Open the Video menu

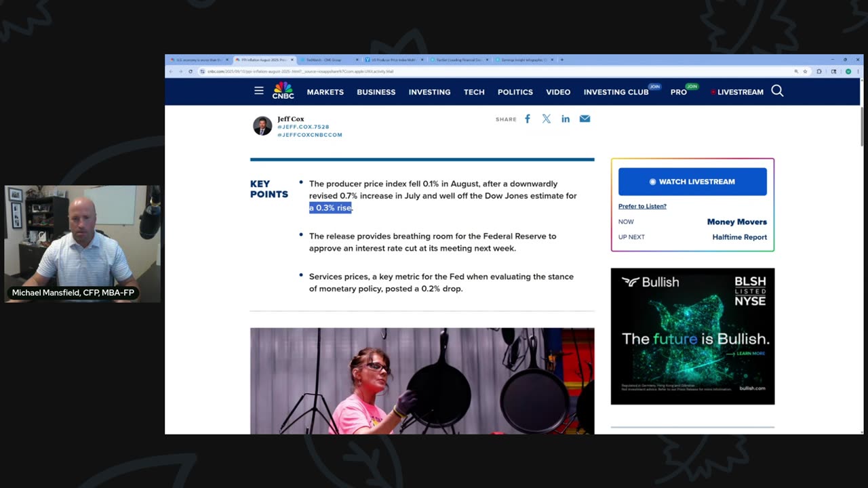558,92
